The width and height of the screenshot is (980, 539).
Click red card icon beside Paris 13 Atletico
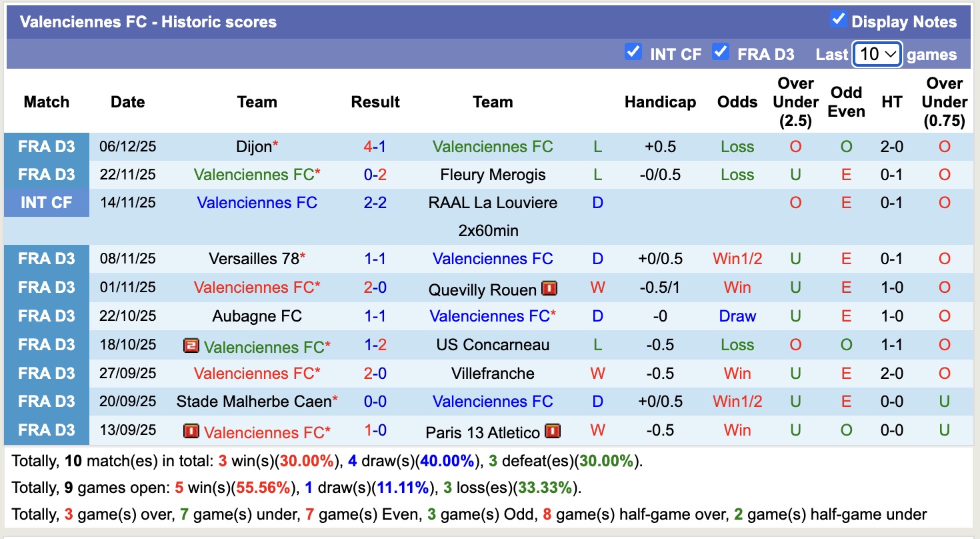click(x=552, y=431)
